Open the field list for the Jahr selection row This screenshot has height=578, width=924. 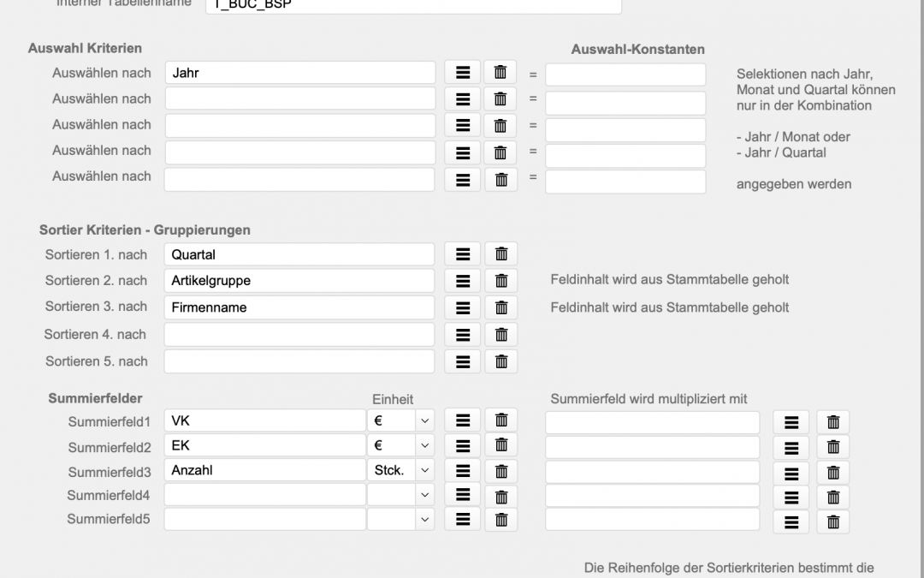[x=463, y=74]
